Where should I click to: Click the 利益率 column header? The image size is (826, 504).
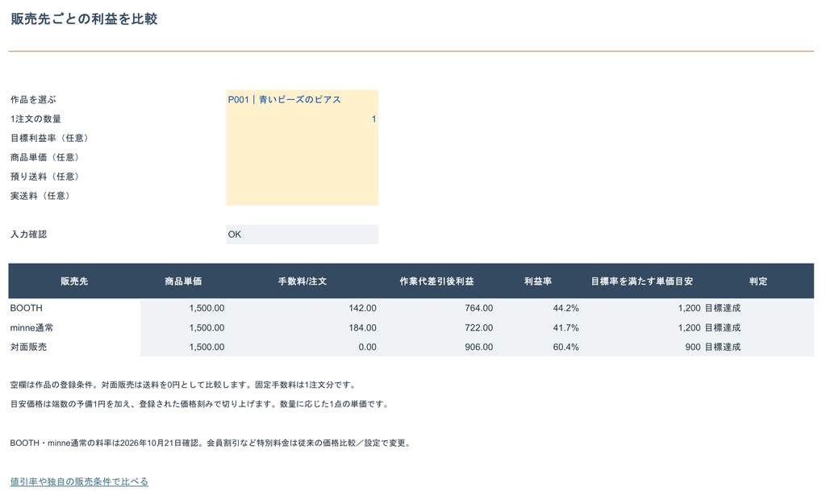(538, 281)
